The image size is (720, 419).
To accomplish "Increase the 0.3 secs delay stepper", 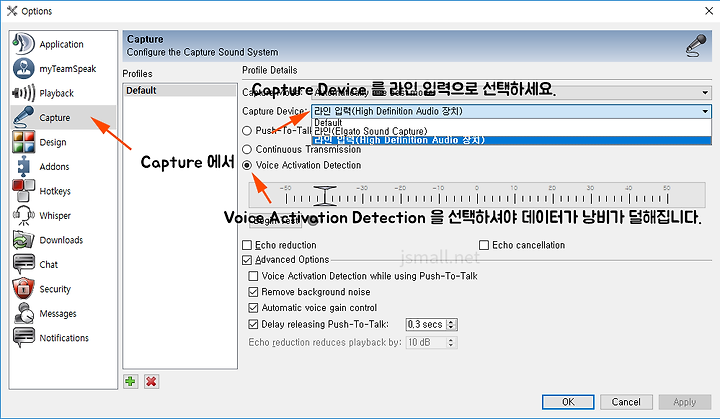I will [451, 321].
